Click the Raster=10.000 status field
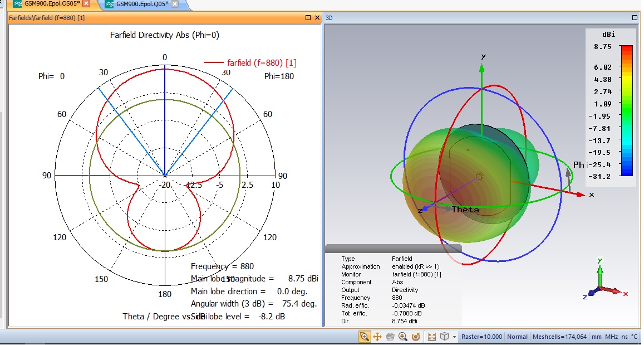This screenshot has height=345, width=644. click(481, 337)
